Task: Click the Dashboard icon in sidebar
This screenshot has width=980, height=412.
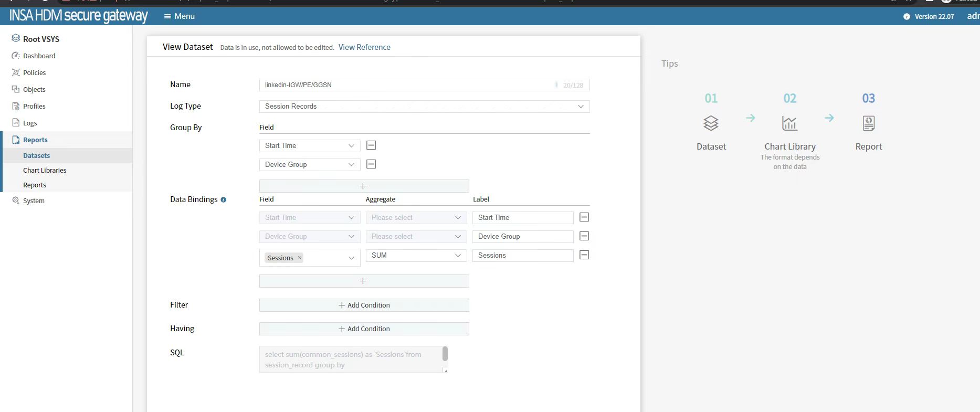Action: coord(16,56)
